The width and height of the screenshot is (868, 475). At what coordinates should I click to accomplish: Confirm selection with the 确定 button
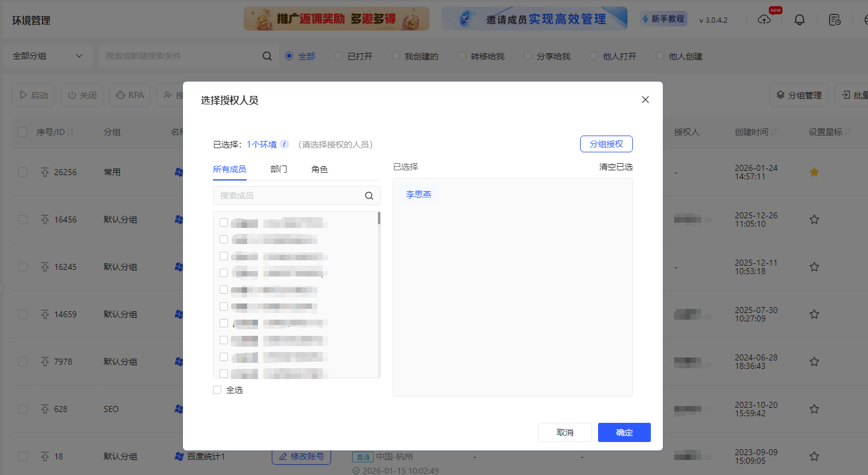click(x=624, y=432)
